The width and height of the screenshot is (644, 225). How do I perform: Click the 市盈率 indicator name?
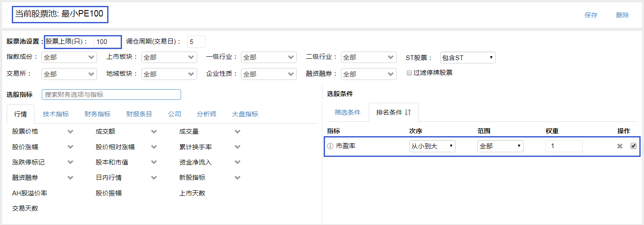pyautogui.click(x=346, y=146)
